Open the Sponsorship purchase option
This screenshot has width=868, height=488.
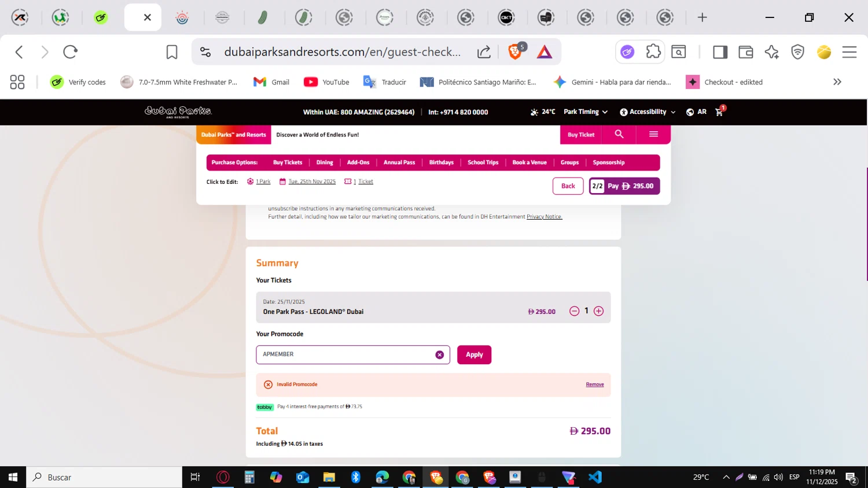[x=609, y=162]
